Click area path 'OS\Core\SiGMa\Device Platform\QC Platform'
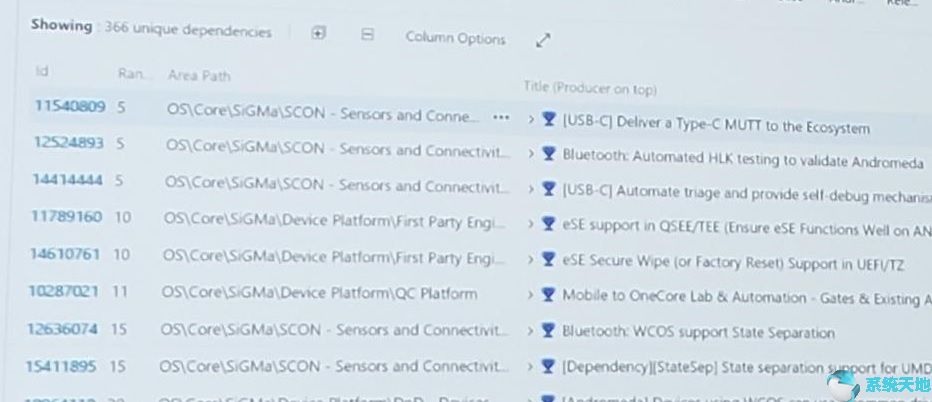This screenshot has height=402, width=932. (x=319, y=294)
